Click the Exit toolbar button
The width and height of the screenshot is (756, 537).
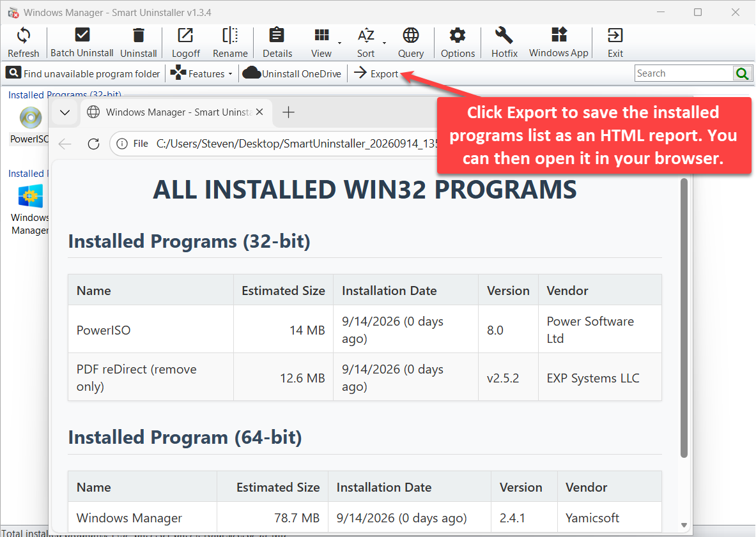[615, 42]
